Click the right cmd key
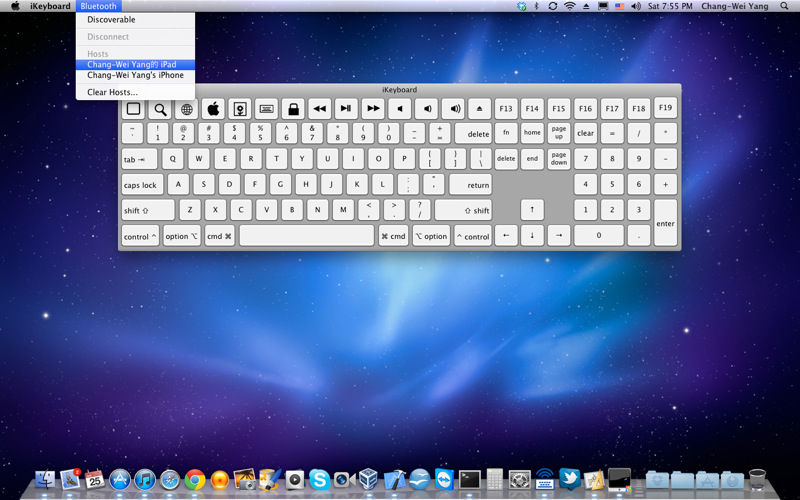Image resolution: width=800 pixels, height=500 pixels. (393, 236)
